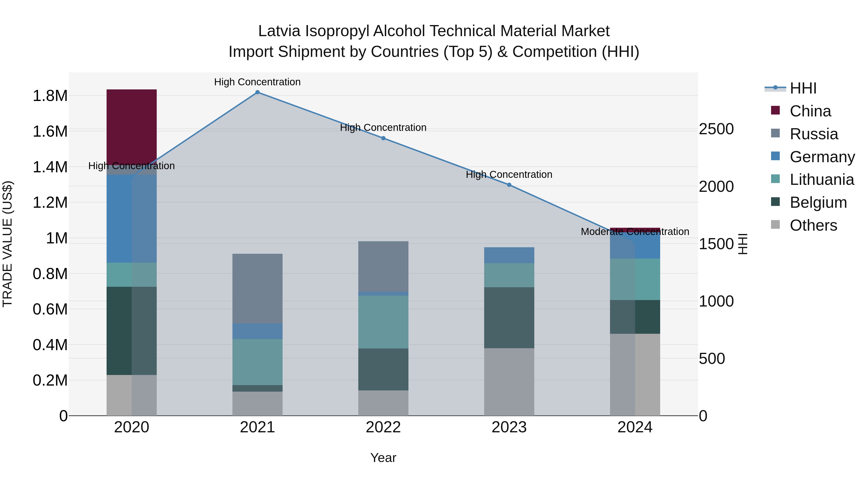Click the Belgium segment of the 2020 bar

[132, 331]
